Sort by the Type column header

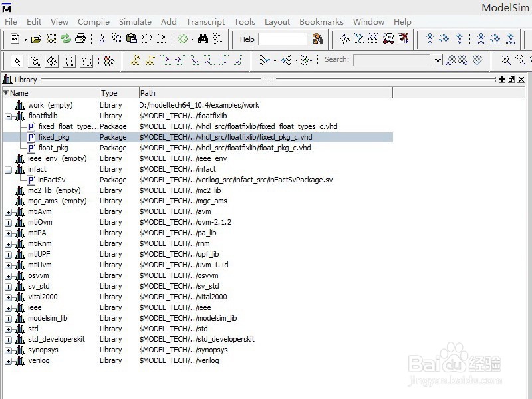click(119, 93)
